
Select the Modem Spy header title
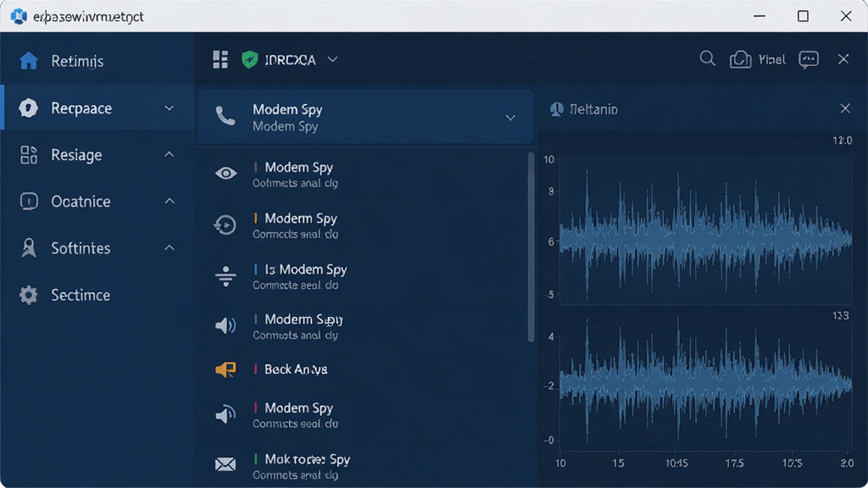(287, 109)
